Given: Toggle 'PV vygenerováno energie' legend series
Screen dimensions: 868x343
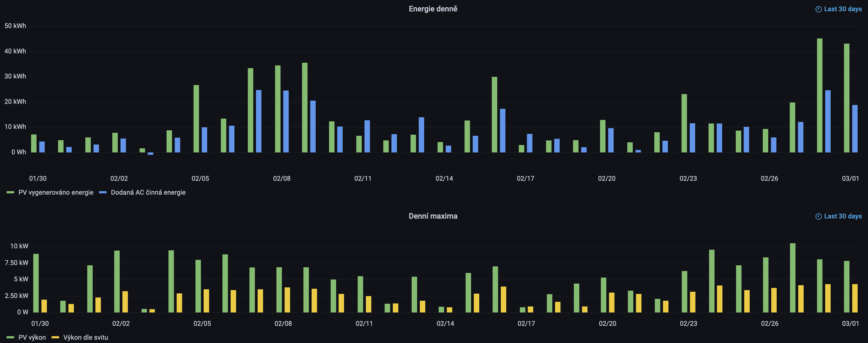Looking at the screenshot, I should (x=56, y=192).
